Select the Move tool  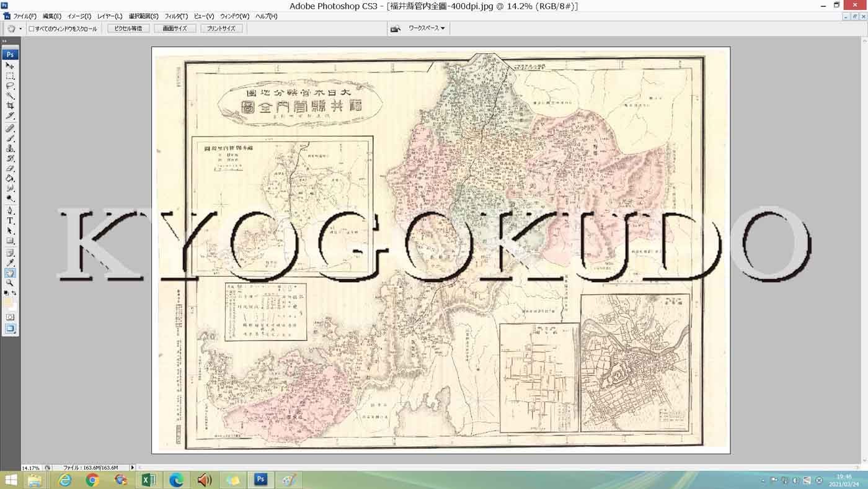click(10, 66)
